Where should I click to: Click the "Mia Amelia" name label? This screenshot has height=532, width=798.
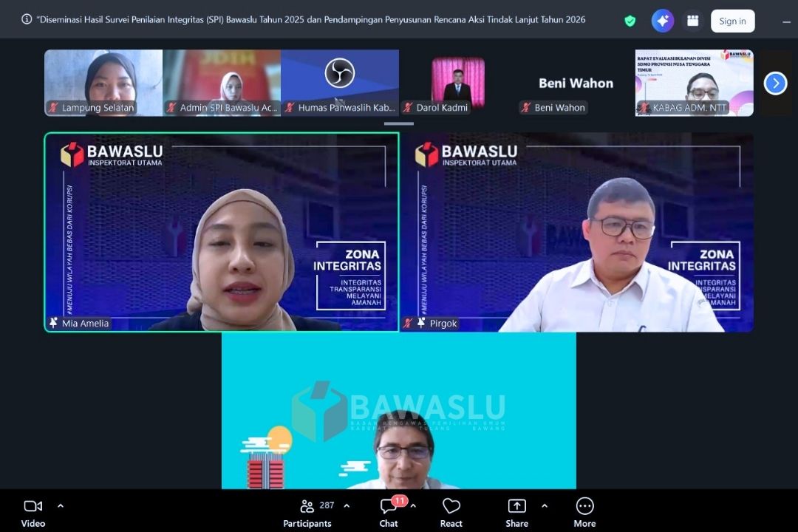coord(85,324)
